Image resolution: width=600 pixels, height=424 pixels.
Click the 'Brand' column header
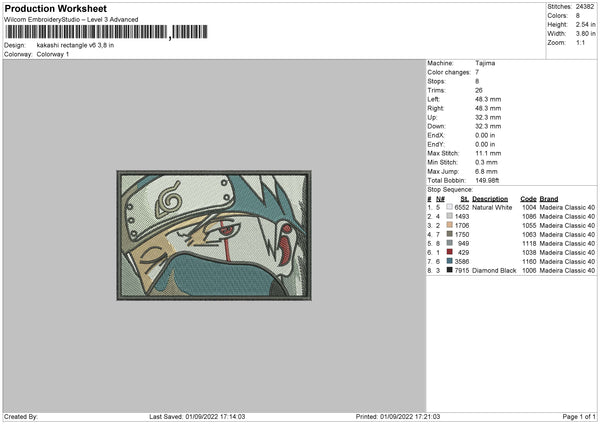pyautogui.click(x=549, y=199)
